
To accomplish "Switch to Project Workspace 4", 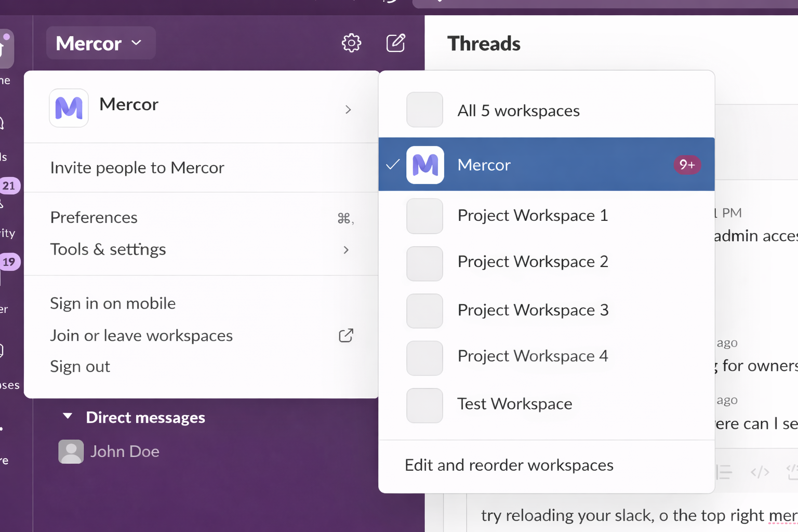I will click(x=547, y=356).
